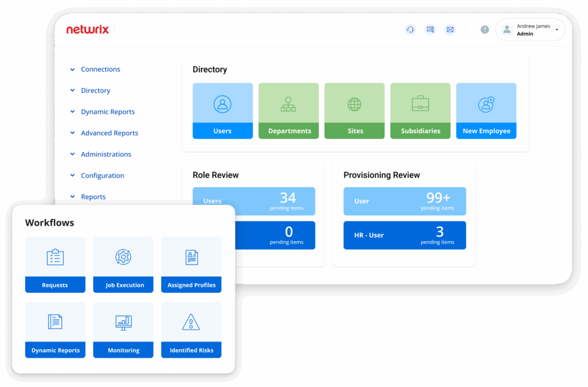Expand the Configuration chevron
Viewport: 588px width, 387px height.
[72, 176]
